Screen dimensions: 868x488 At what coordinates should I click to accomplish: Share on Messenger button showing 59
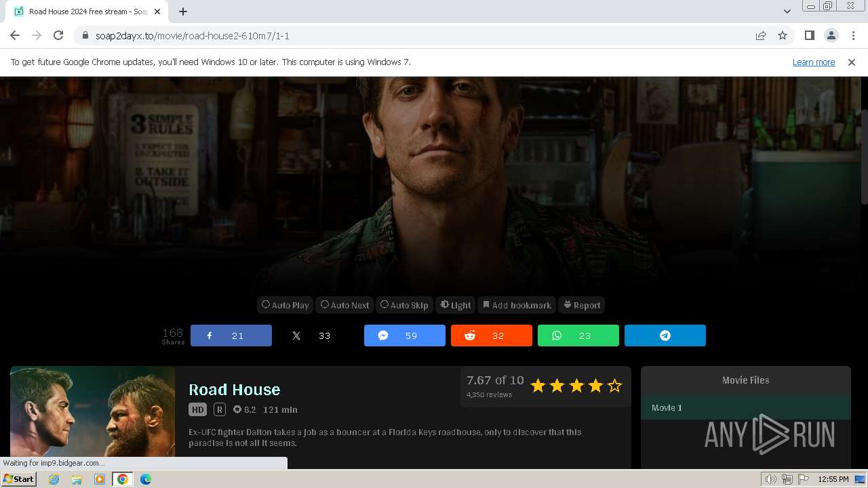point(405,335)
